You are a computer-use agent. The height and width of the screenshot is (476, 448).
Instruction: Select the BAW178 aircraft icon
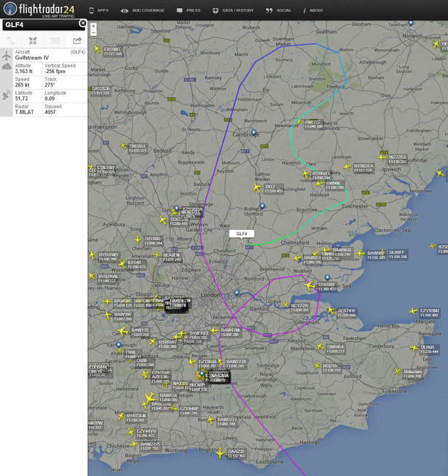click(122, 331)
